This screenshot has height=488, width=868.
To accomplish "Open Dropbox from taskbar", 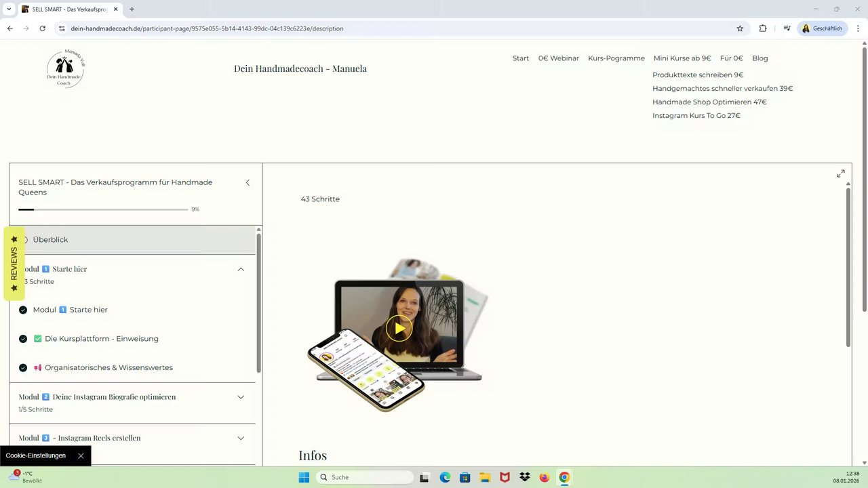I will [x=524, y=477].
